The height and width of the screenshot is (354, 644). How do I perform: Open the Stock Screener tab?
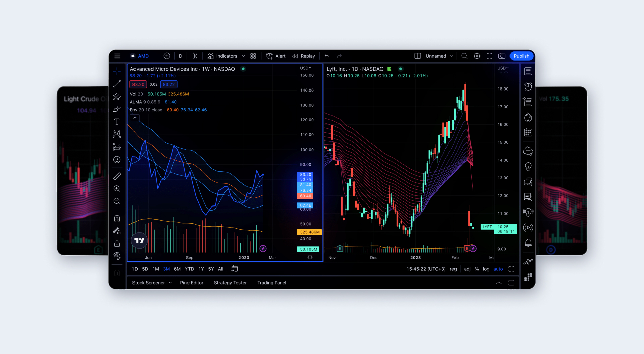[x=149, y=283]
